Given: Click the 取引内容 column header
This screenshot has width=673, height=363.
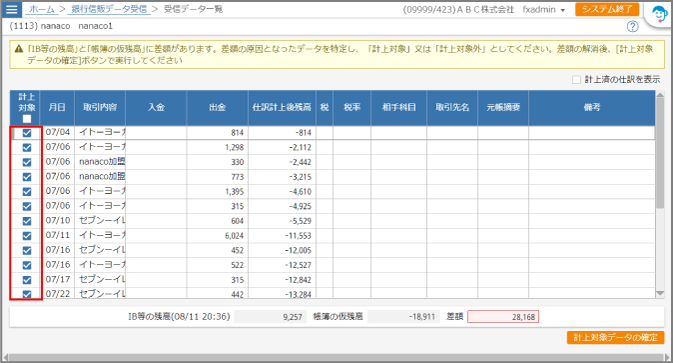Looking at the screenshot, I should click(x=100, y=108).
